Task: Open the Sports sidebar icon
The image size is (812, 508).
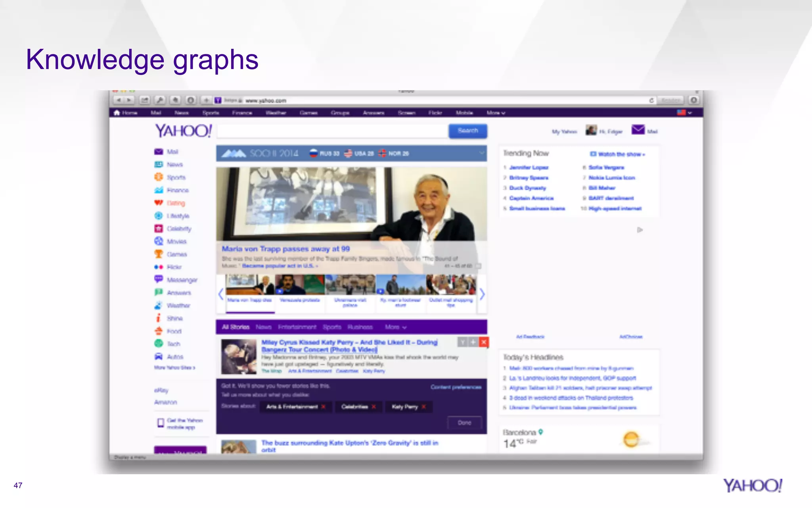Action: [159, 177]
